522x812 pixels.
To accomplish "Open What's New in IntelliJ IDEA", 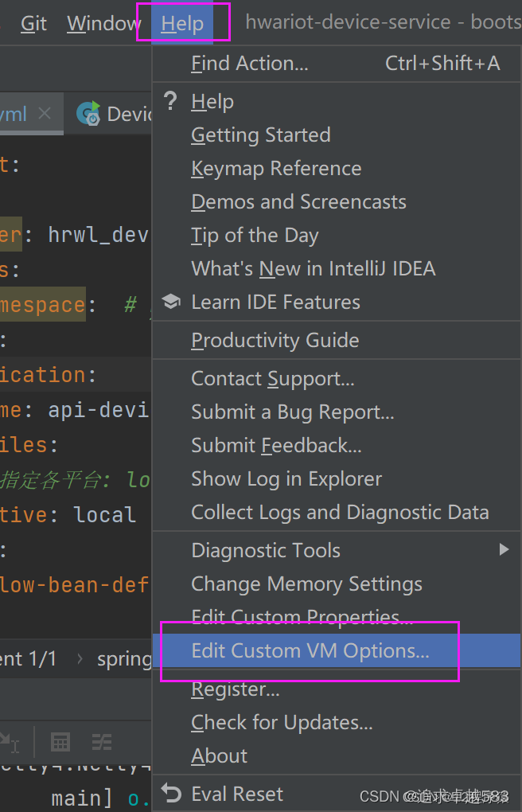I will click(x=336, y=268).
